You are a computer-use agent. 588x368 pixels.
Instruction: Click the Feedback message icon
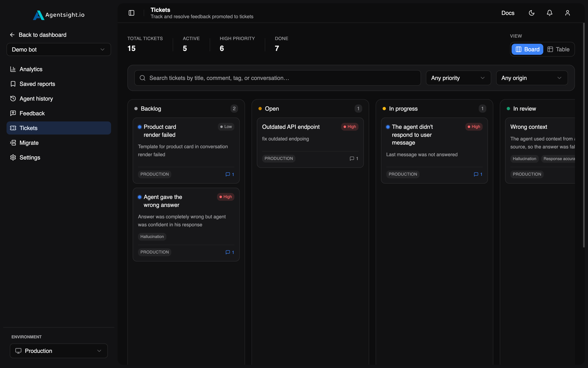coord(13,113)
